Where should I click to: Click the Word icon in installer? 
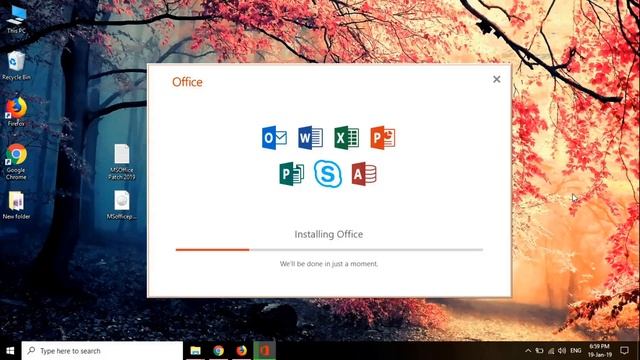(310, 138)
